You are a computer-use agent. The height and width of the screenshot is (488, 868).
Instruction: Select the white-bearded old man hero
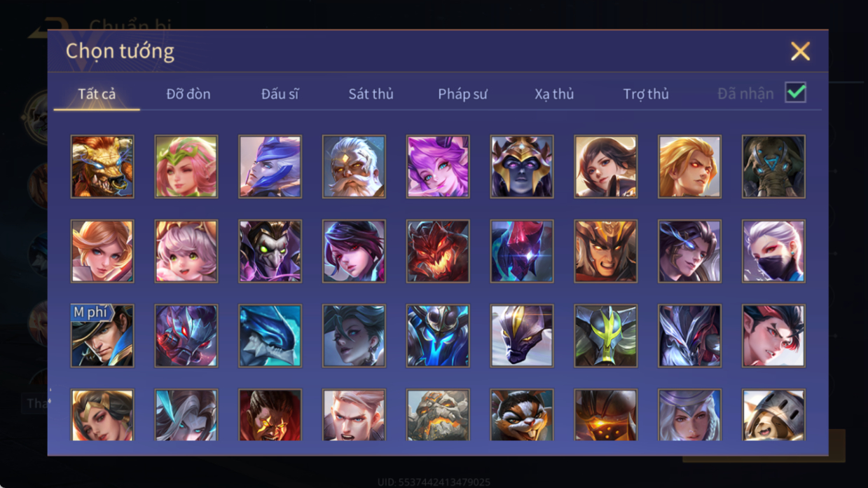(354, 167)
